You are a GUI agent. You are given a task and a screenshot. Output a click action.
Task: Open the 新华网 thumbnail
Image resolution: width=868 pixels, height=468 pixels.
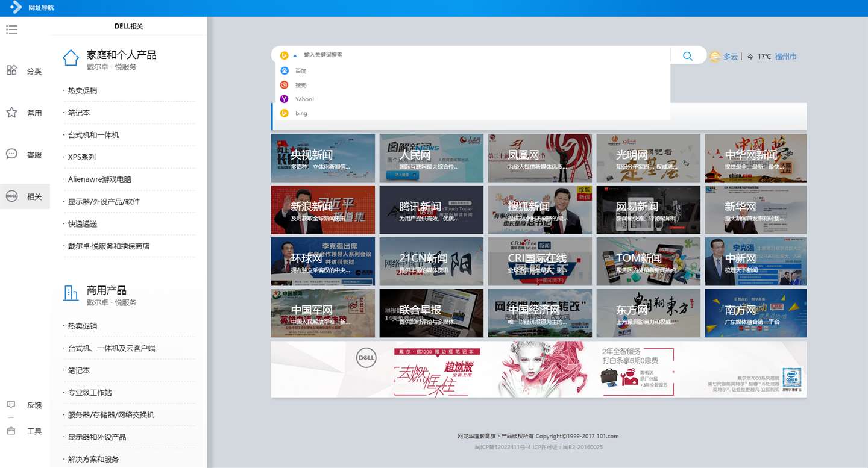(756, 210)
